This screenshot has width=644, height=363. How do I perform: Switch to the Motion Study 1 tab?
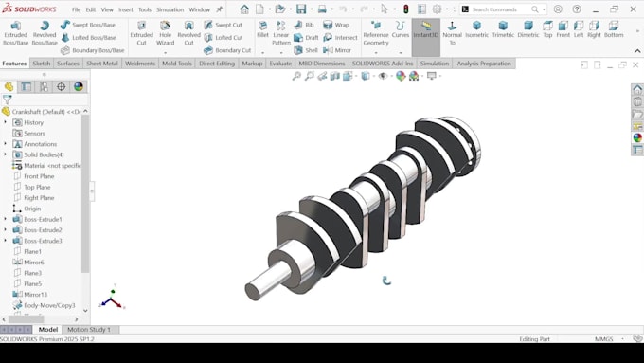click(89, 329)
